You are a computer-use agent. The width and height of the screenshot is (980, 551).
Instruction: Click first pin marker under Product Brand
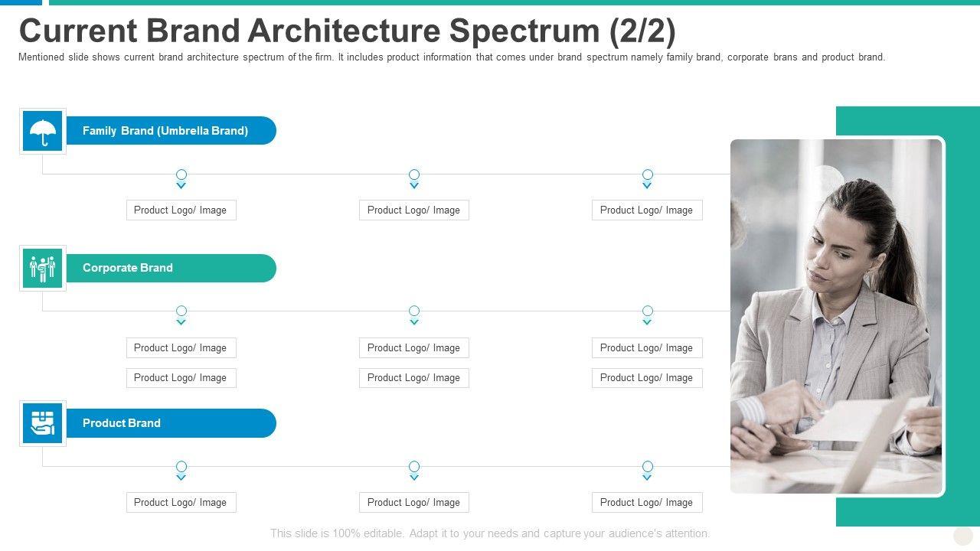(x=181, y=467)
